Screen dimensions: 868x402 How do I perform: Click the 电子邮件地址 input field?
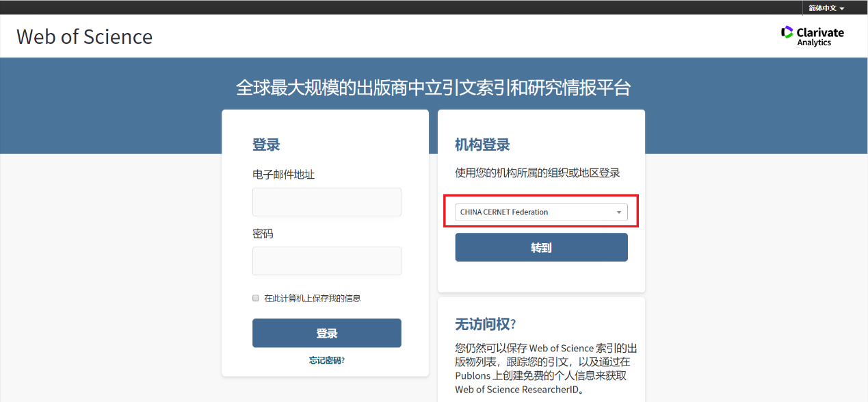coord(326,201)
